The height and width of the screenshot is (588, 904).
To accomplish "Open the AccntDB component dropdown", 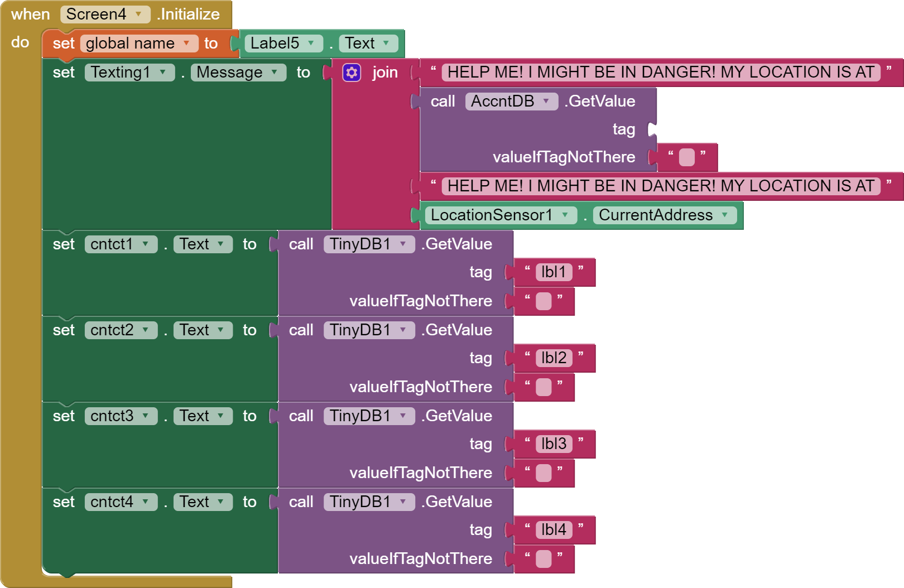I will (x=511, y=102).
